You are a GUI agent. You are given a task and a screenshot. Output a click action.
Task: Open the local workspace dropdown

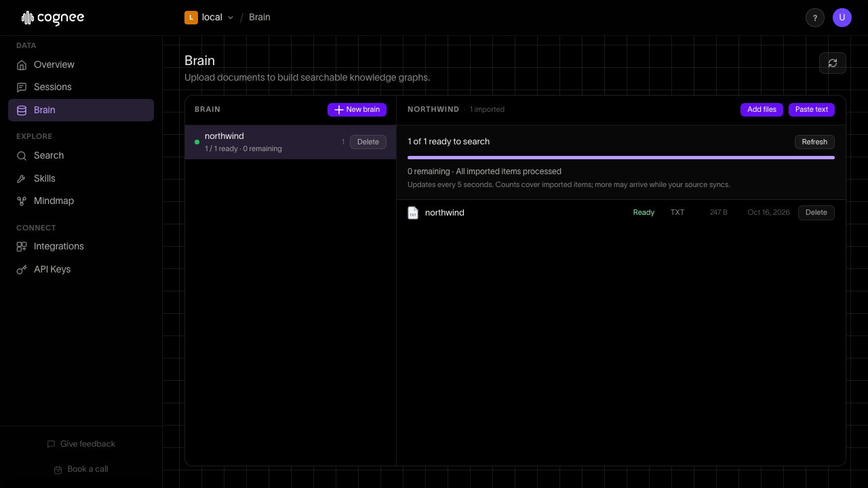(x=209, y=17)
